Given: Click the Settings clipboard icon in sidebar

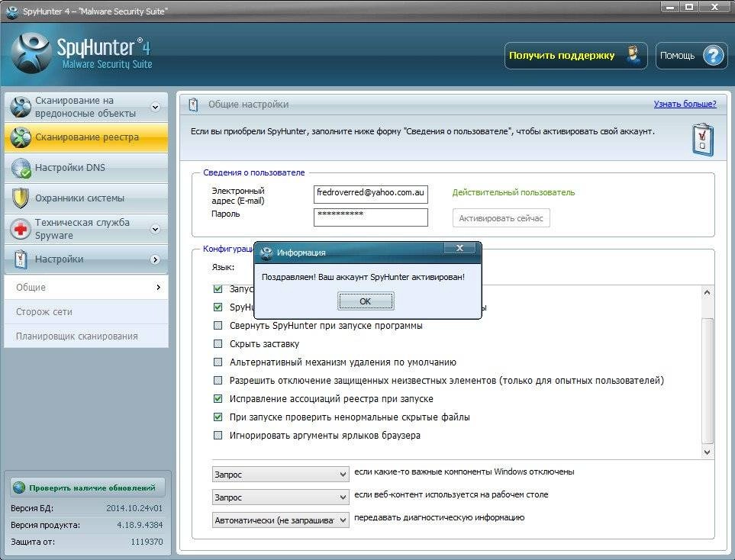Looking at the screenshot, I should [x=20, y=259].
